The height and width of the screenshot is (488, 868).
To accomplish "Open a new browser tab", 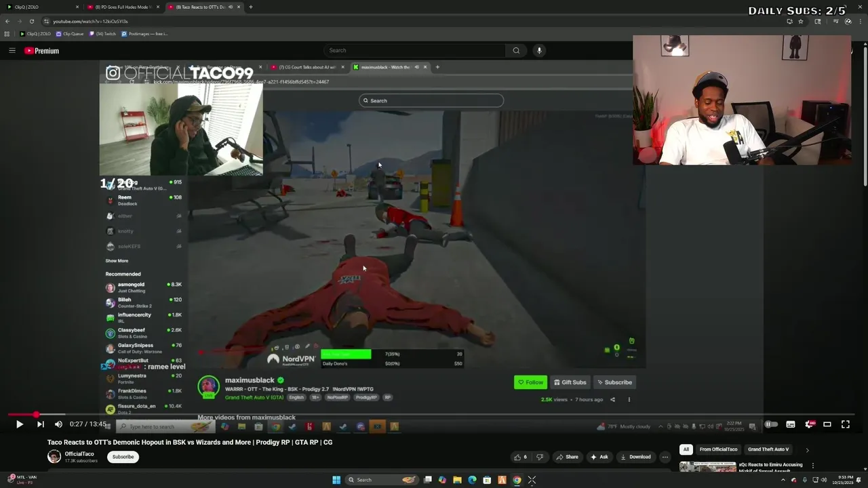I will pos(251,7).
